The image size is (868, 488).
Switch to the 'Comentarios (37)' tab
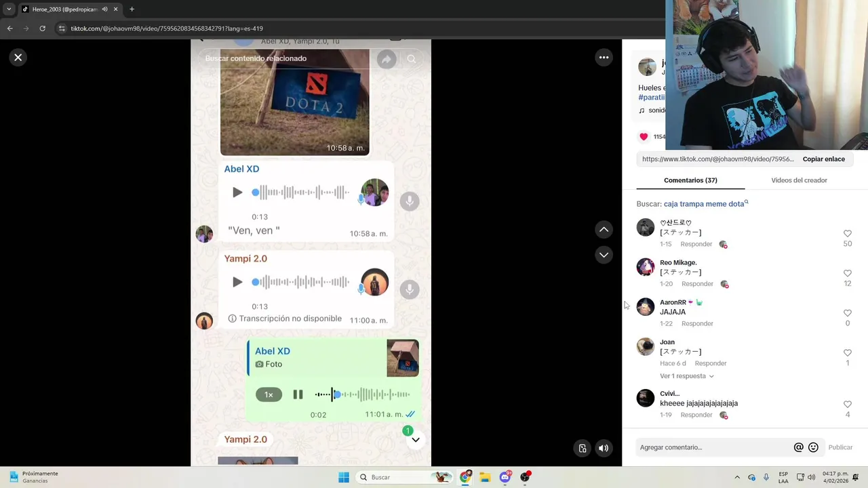pos(690,180)
